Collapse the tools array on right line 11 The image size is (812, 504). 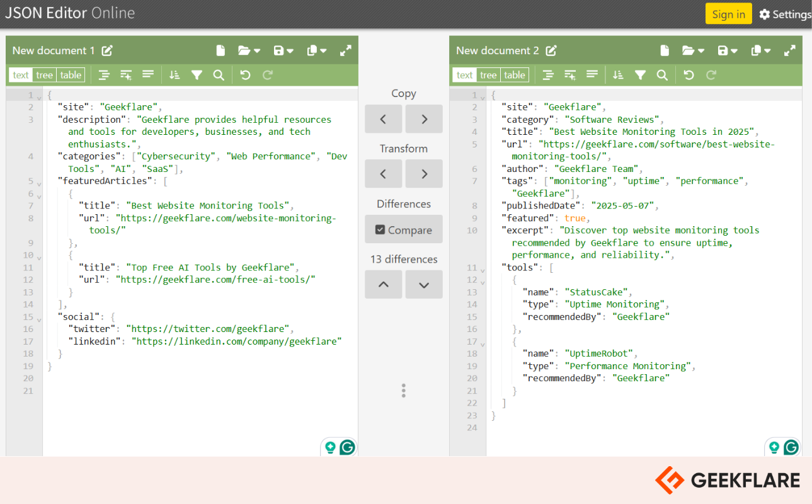pyautogui.click(x=483, y=270)
